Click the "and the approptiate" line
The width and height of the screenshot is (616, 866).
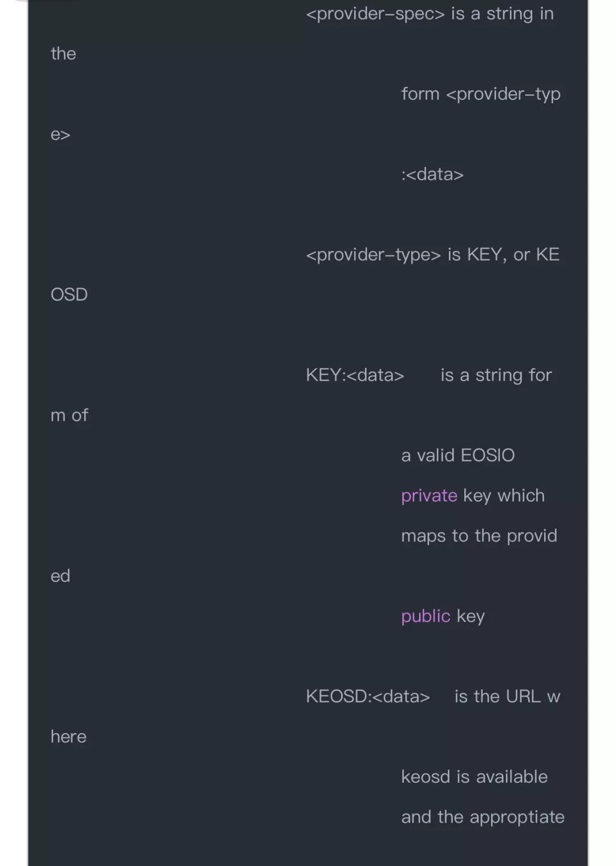tap(483, 818)
